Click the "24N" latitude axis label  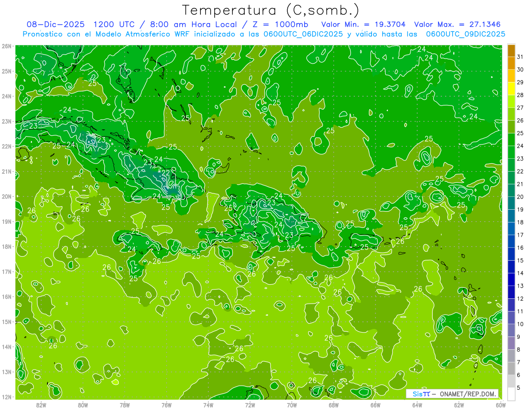[x=7, y=96]
